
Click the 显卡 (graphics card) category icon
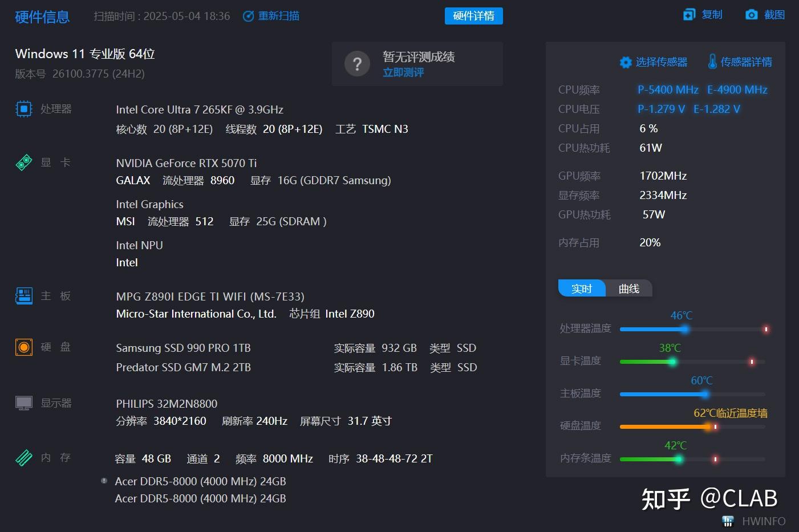point(23,162)
